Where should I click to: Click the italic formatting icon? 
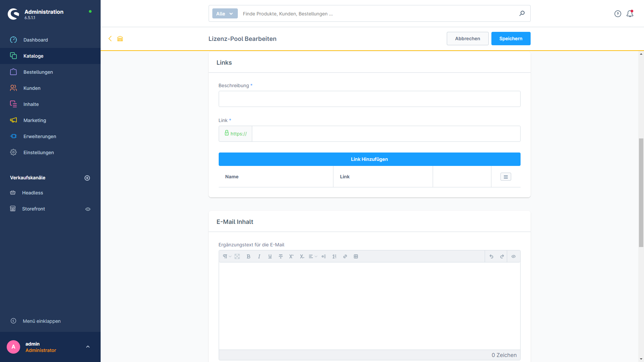[259, 256]
